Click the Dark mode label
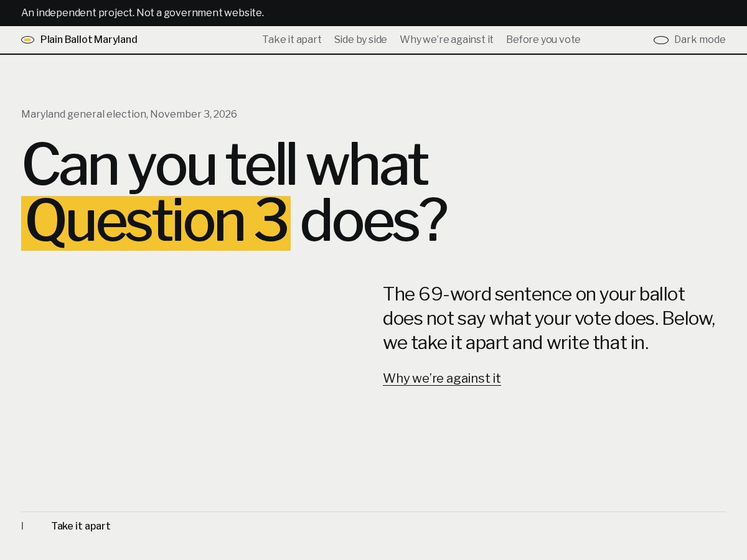 (700, 40)
